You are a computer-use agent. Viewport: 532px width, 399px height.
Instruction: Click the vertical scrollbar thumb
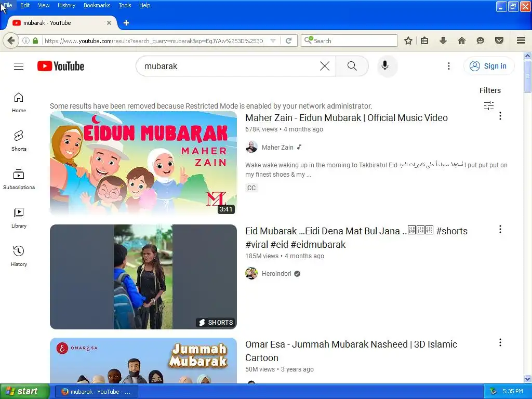click(527, 76)
